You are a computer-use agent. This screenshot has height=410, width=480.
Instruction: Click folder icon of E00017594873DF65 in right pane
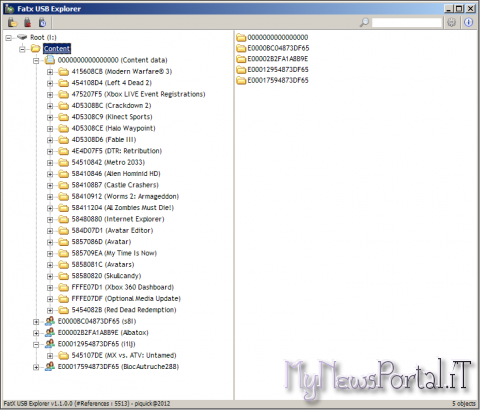tap(241, 80)
